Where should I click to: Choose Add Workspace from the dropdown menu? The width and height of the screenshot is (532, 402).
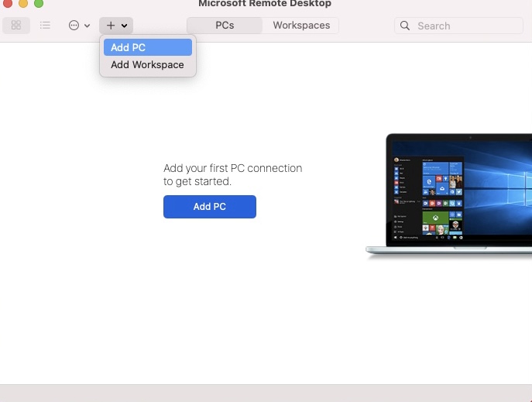pyautogui.click(x=148, y=64)
